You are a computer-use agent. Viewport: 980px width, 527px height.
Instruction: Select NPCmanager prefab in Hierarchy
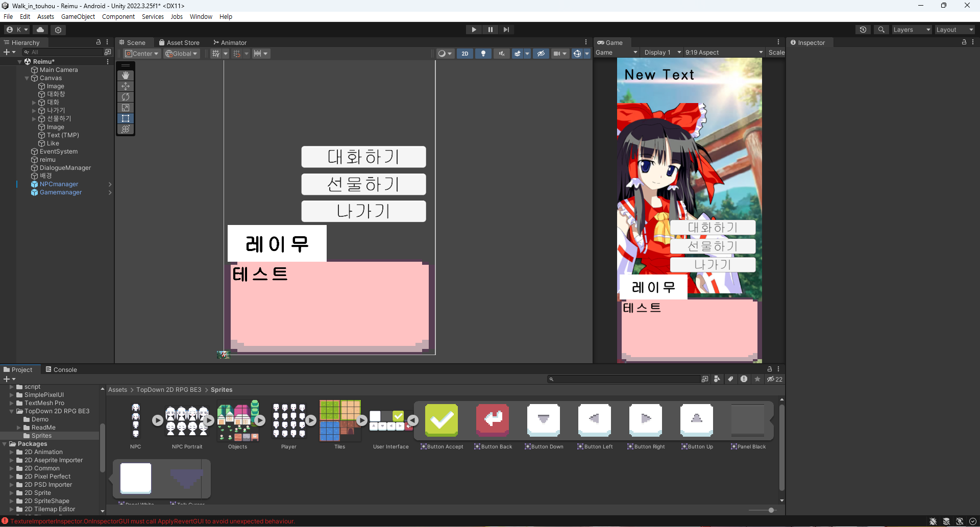(x=59, y=184)
